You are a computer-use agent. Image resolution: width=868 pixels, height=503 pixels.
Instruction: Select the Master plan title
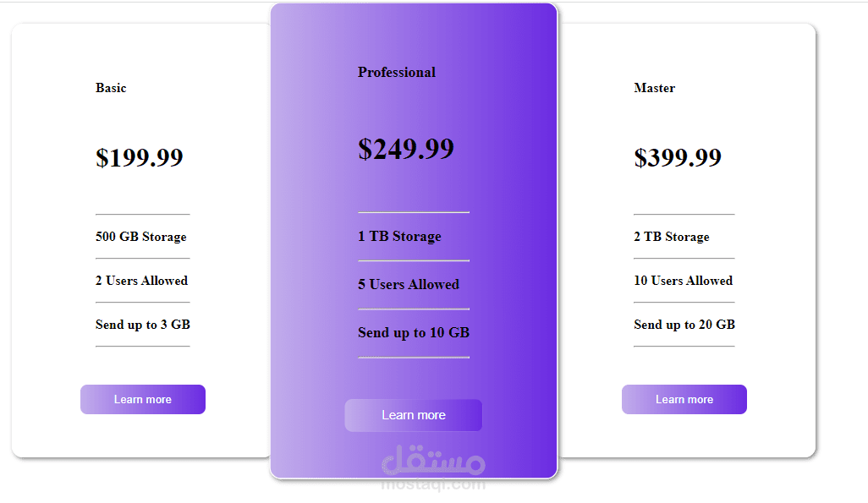click(x=654, y=88)
